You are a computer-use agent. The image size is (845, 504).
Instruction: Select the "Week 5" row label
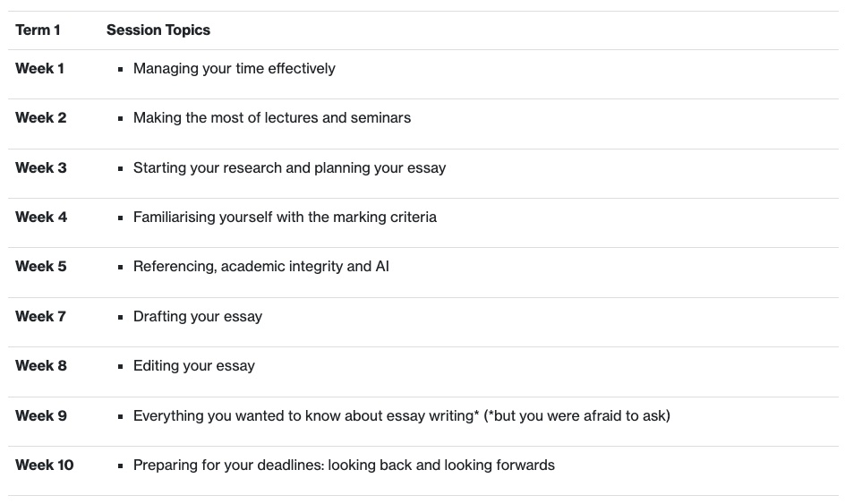41,267
